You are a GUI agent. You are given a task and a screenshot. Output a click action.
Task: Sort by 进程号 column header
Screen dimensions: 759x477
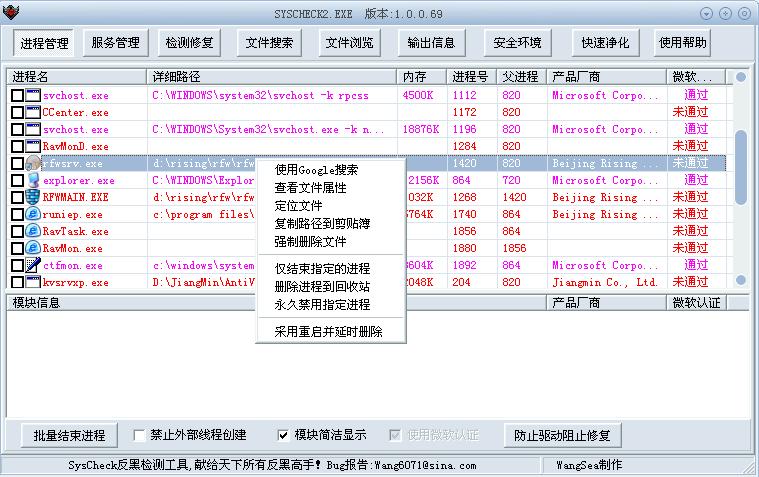coord(472,77)
